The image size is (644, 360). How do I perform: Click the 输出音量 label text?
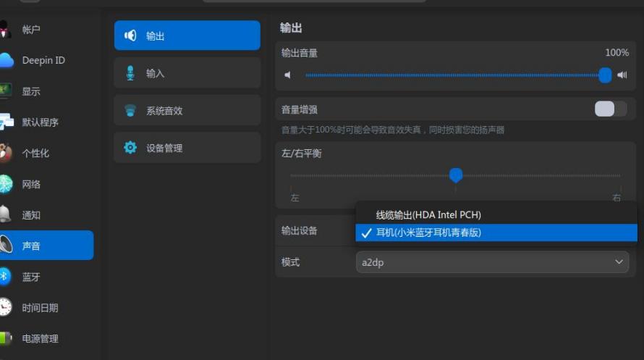[x=300, y=53]
